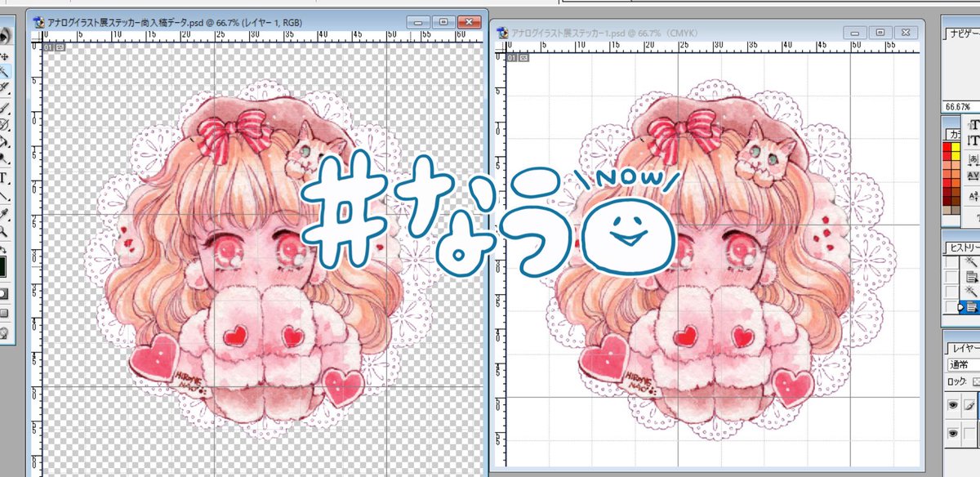Maximize the RGB document window

point(444,22)
